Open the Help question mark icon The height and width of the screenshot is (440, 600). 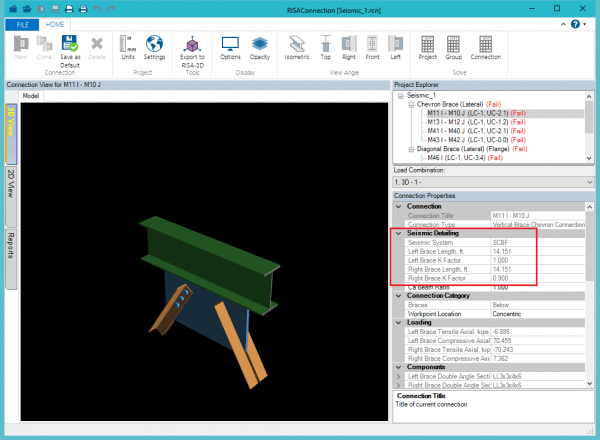(x=575, y=24)
